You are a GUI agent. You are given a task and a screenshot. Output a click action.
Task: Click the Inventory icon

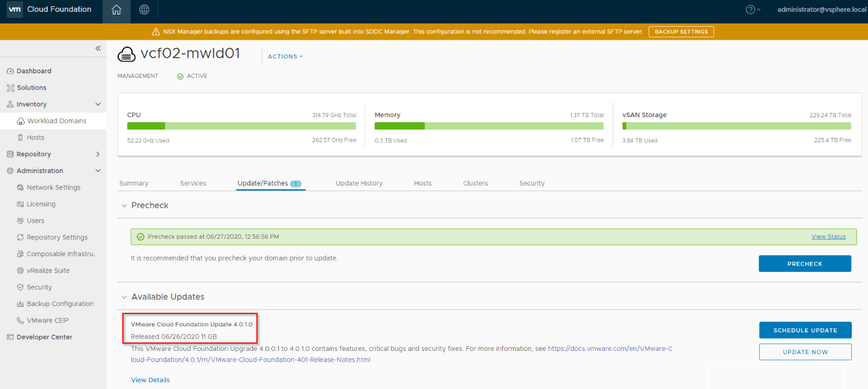pyautogui.click(x=10, y=104)
